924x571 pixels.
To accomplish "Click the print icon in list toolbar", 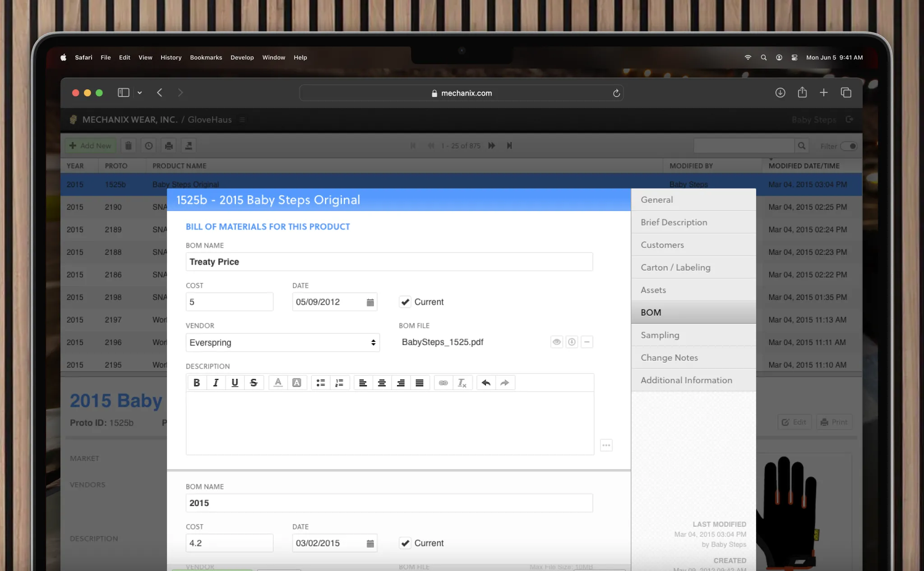I will (x=169, y=146).
